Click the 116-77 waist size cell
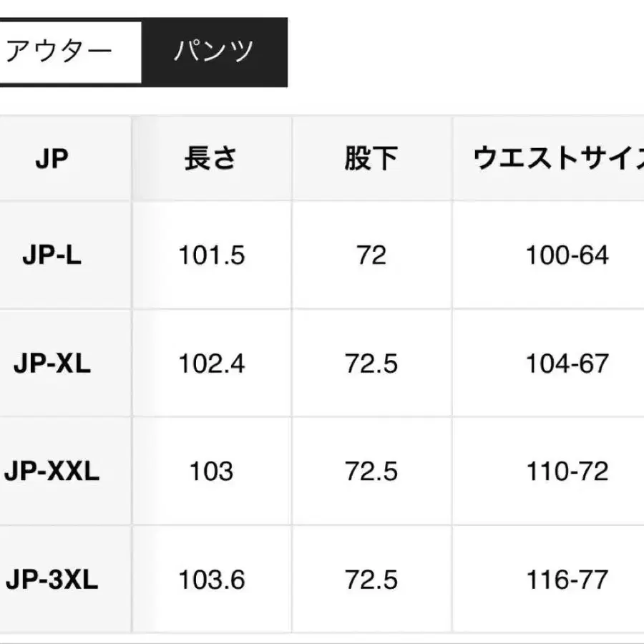644x644 pixels. click(567, 580)
